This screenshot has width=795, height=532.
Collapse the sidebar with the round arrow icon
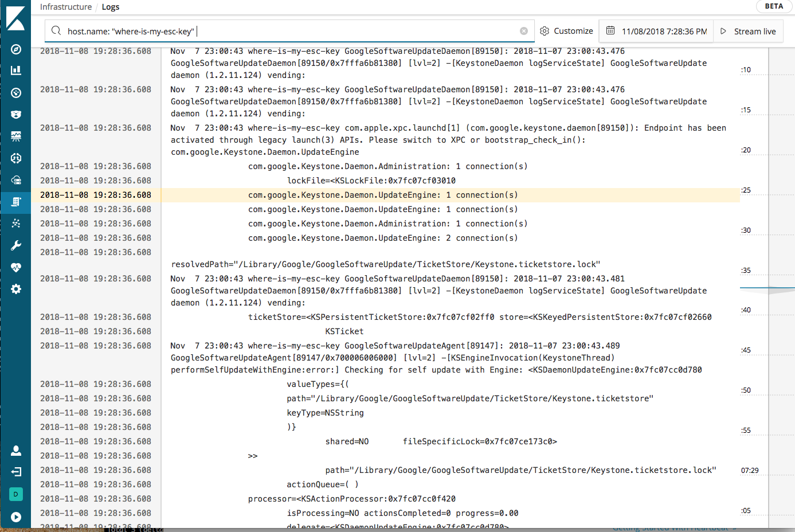(16, 517)
